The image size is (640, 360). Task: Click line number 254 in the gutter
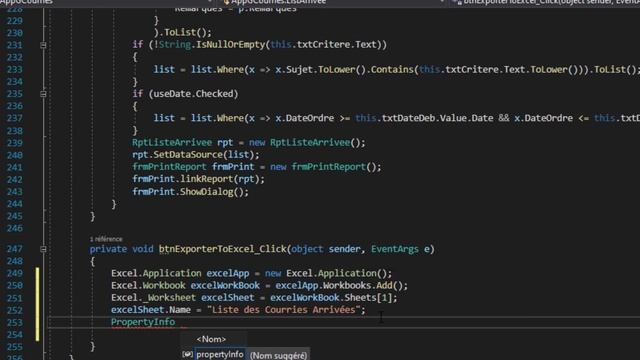[x=15, y=335]
